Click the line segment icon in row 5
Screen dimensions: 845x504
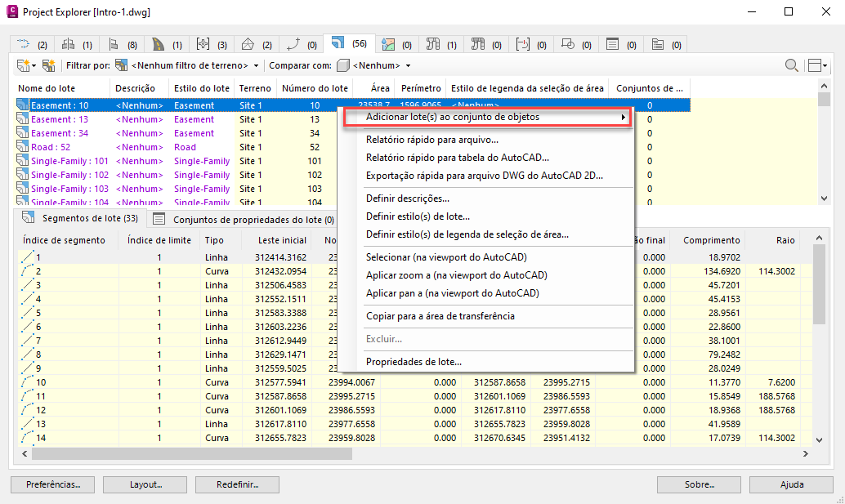[x=28, y=313]
